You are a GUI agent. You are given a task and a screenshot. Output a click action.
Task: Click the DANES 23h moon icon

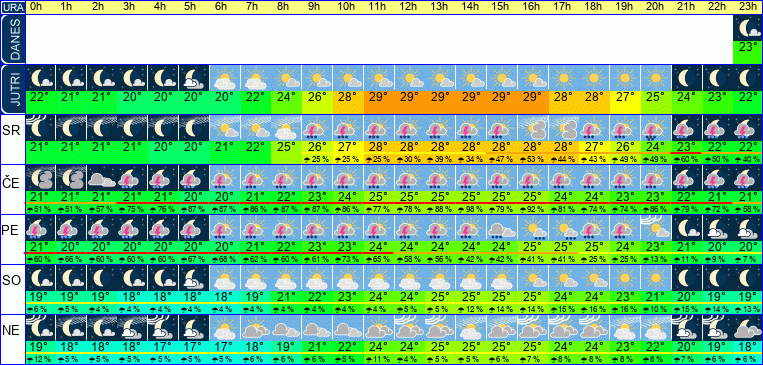point(747,29)
